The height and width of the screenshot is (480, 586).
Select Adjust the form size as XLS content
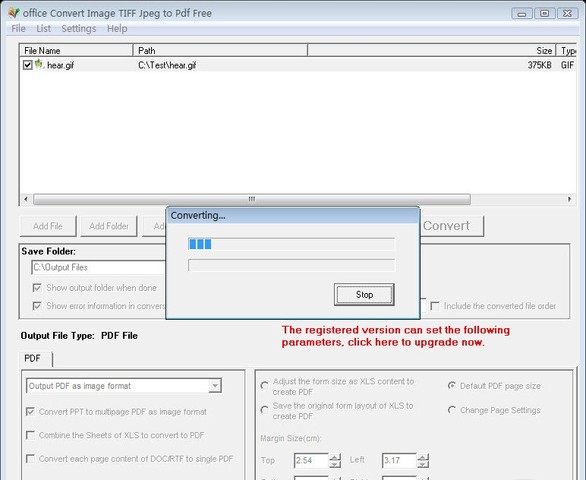point(265,385)
